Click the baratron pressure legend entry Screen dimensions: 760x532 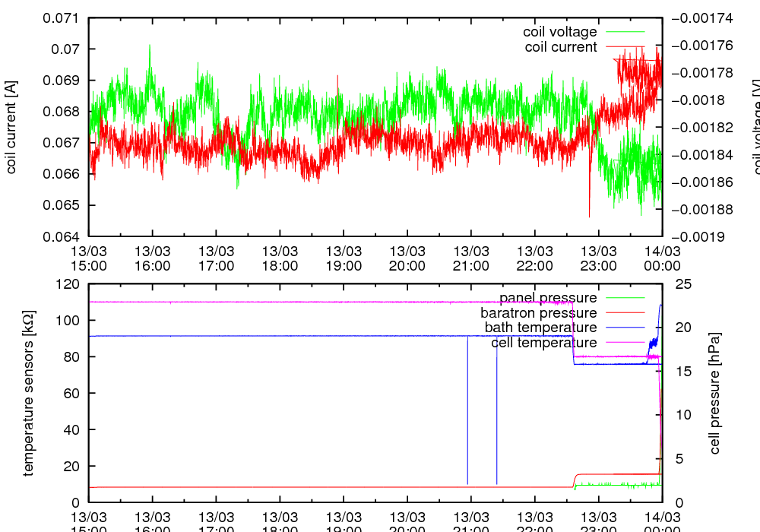(538, 312)
